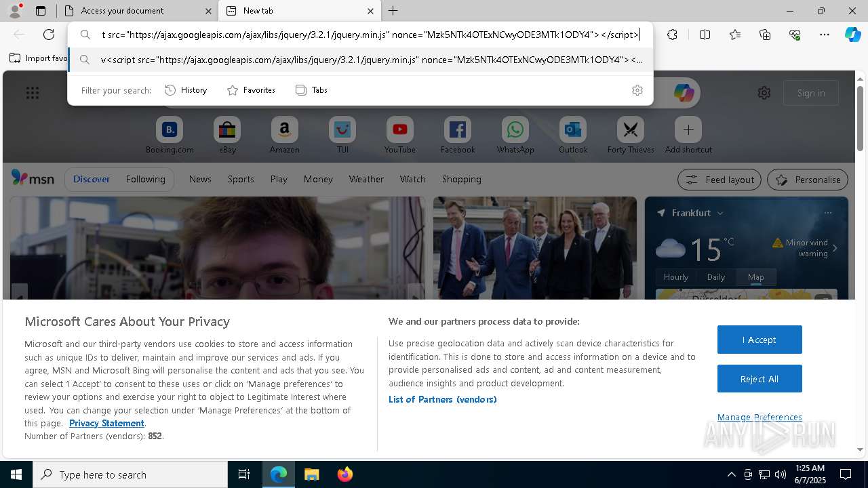Viewport: 868px width, 488px height.
Task: Open the Watch menu item
Action: click(413, 179)
